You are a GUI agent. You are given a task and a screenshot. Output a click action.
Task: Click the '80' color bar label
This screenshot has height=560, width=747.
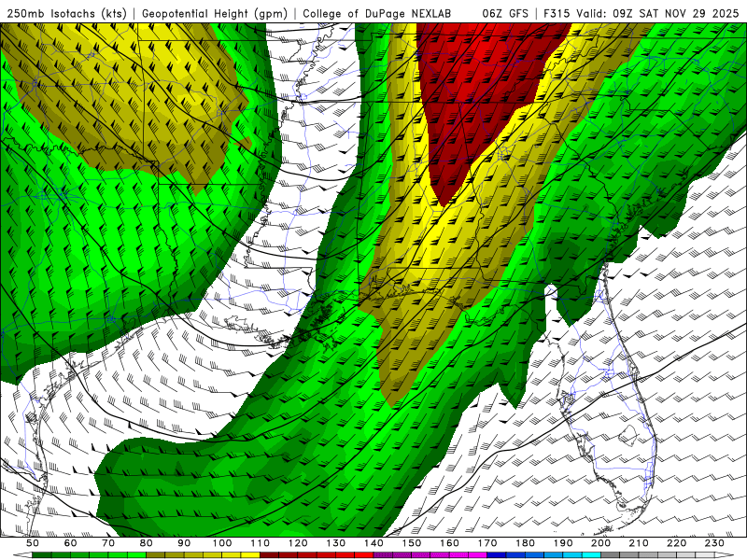coord(147,543)
